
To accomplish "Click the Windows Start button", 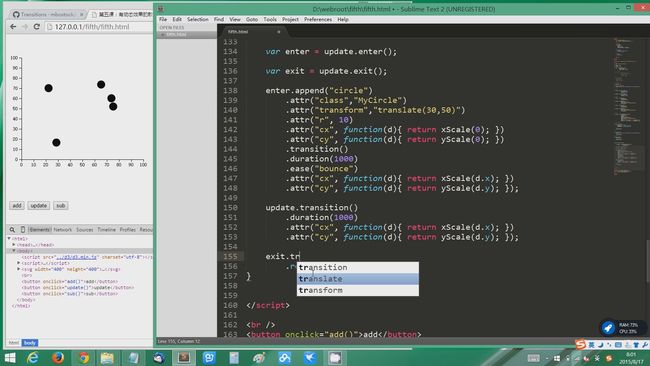I will pos(10,357).
